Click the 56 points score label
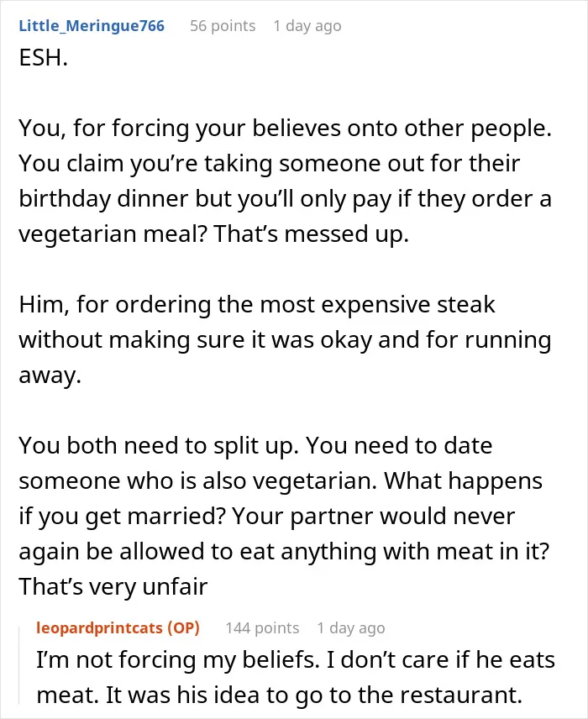588x719 pixels. (x=223, y=26)
